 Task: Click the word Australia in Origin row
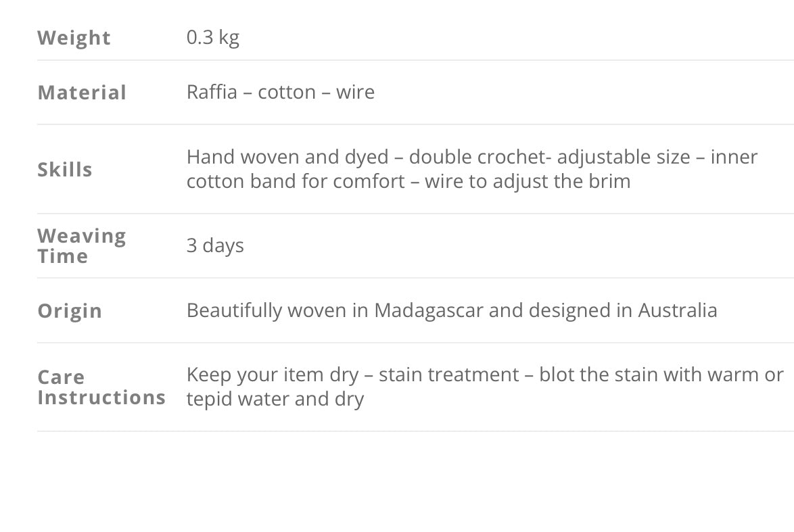click(677, 310)
